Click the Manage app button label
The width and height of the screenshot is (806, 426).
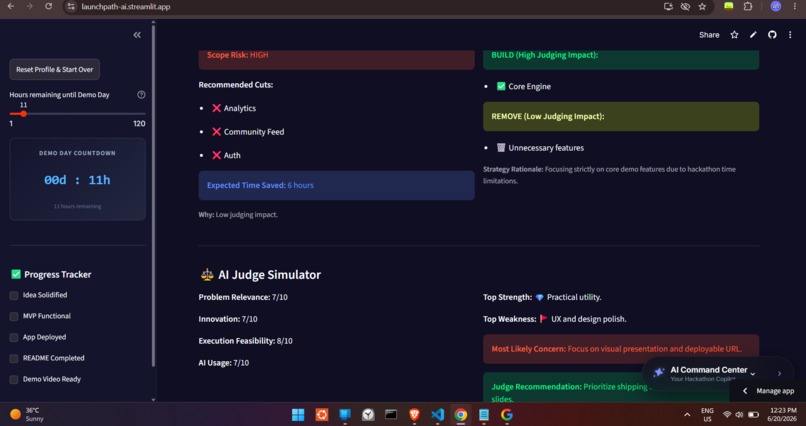click(x=775, y=391)
